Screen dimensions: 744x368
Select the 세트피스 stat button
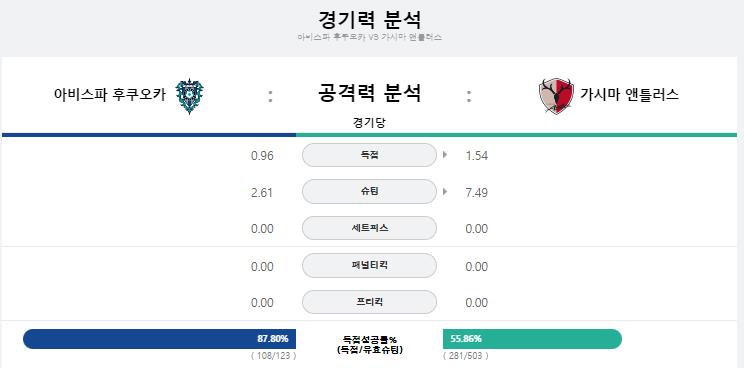pos(369,228)
